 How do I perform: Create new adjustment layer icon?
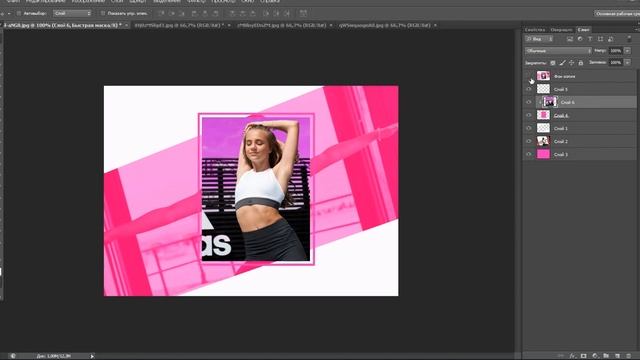point(595,356)
